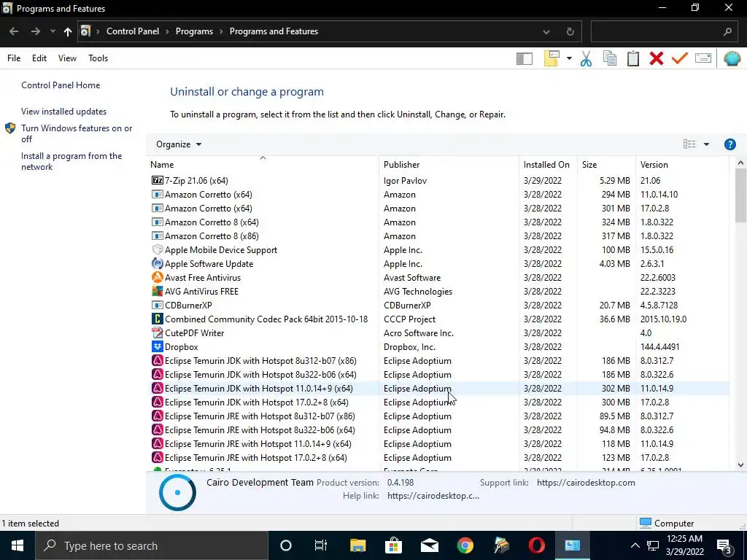The width and height of the screenshot is (747, 560).
Task: Click the search magnifier icon
Action: [x=727, y=32]
